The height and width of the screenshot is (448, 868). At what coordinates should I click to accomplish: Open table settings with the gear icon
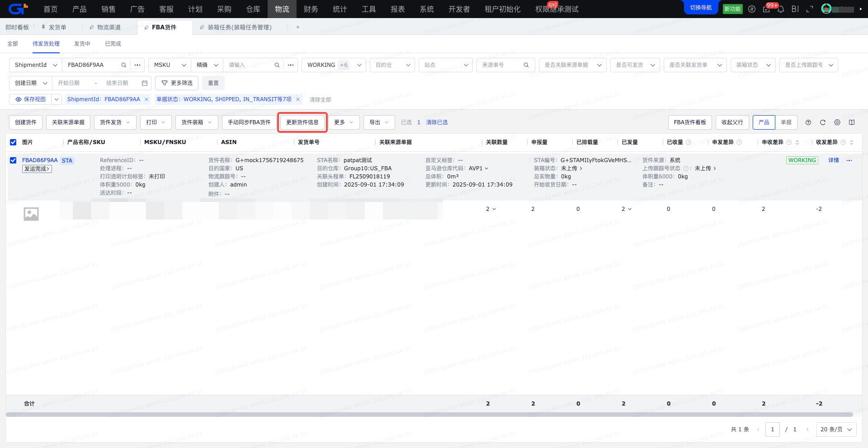tap(837, 122)
